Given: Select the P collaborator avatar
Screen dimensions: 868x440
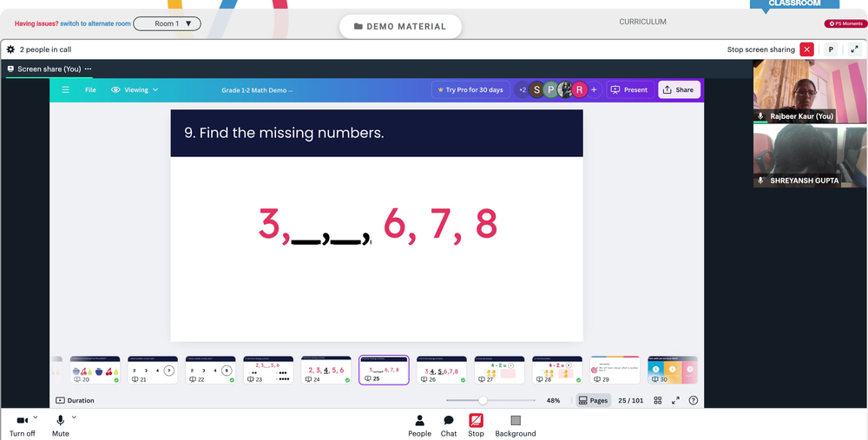Looking at the screenshot, I should click(550, 89).
